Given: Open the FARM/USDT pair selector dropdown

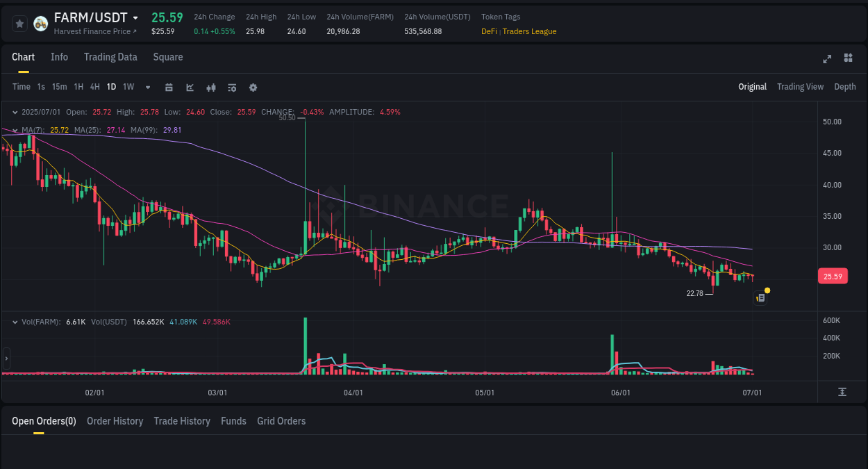Looking at the screenshot, I should [x=135, y=17].
